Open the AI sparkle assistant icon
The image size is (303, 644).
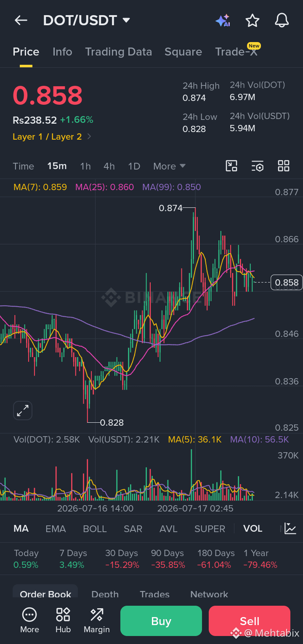click(223, 20)
